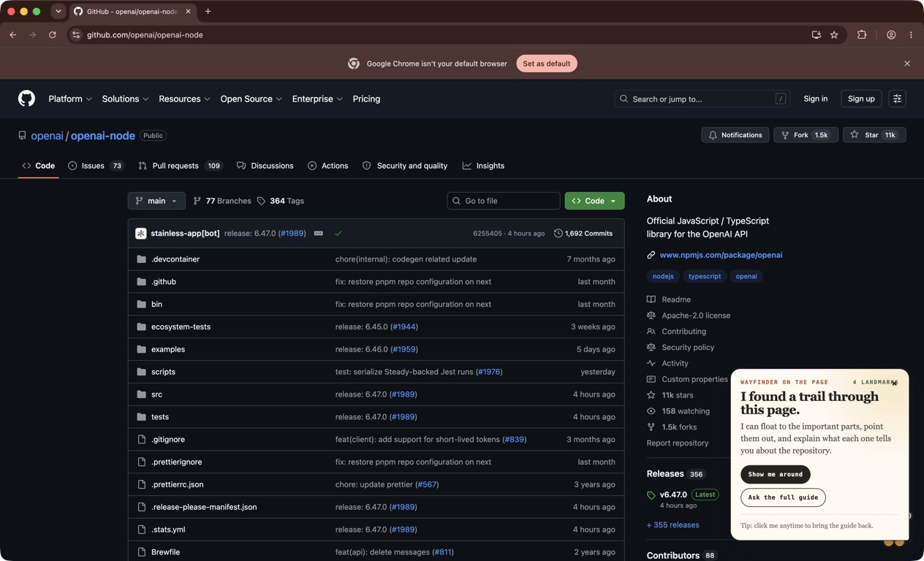Click the Search or jump to field
The image size is (924, 561).
(x=703, y=99)
